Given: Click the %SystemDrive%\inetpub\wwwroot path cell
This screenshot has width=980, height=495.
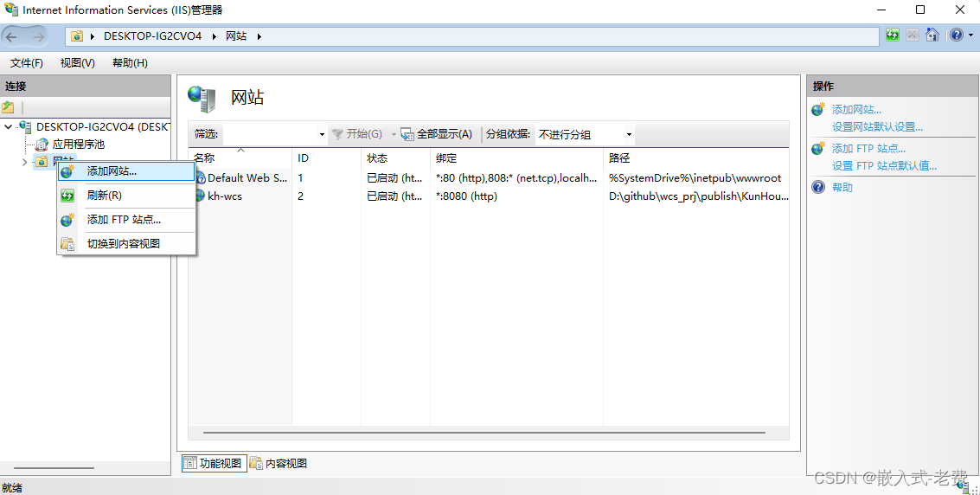Looking at the screenshot, I should [695, 178].
